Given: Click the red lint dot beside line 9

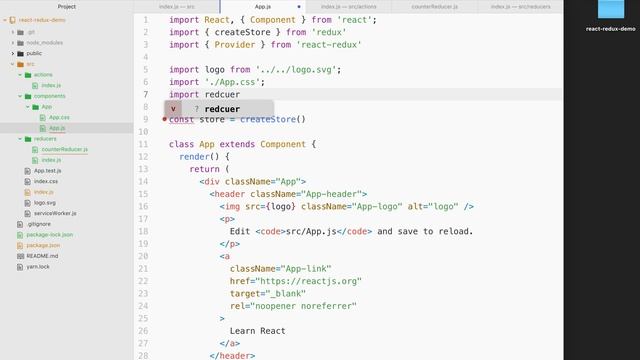Looking at the screenshot, I should pos(164,119).
